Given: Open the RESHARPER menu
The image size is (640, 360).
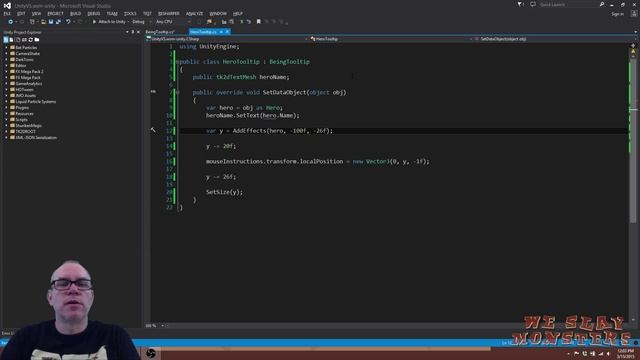Looking at the screenshot, I should coord(169,14).
